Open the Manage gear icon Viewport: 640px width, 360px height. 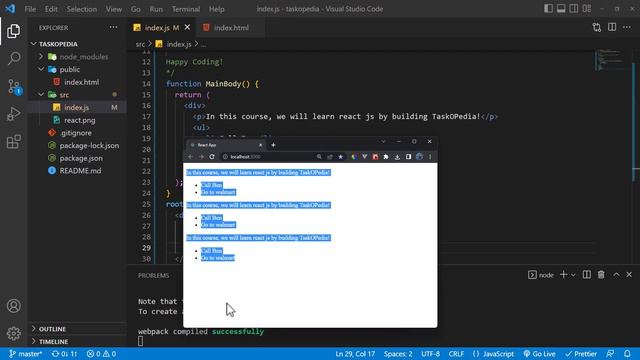pos(13,333)
